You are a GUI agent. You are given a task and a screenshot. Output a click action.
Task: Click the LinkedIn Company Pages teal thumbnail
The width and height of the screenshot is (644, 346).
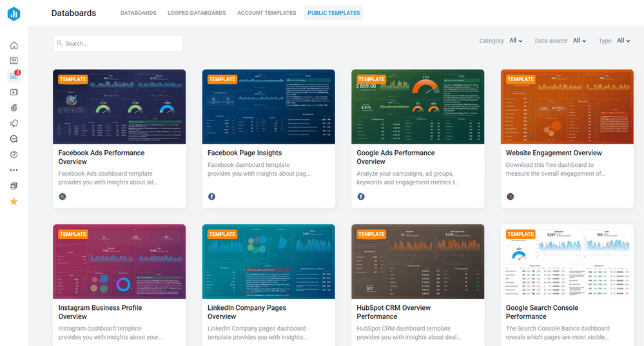coord(268,262)
